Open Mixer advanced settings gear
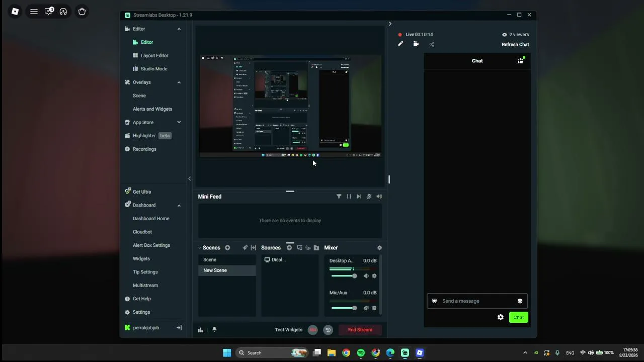This screenshot has height=362, width=644. 379,248
